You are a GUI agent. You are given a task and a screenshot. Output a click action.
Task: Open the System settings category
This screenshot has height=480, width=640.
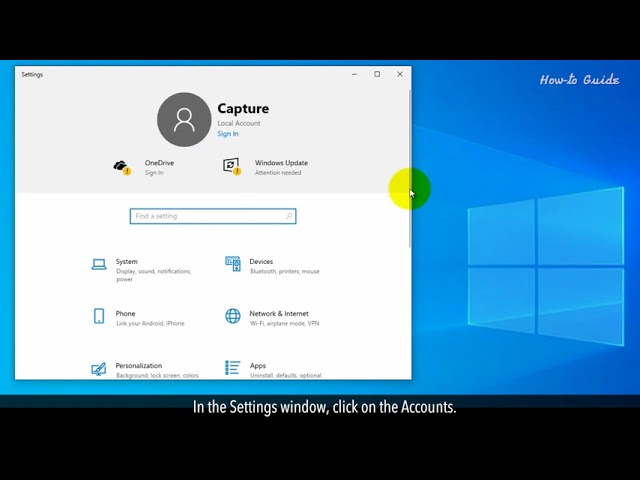click(x=143, y=270)
